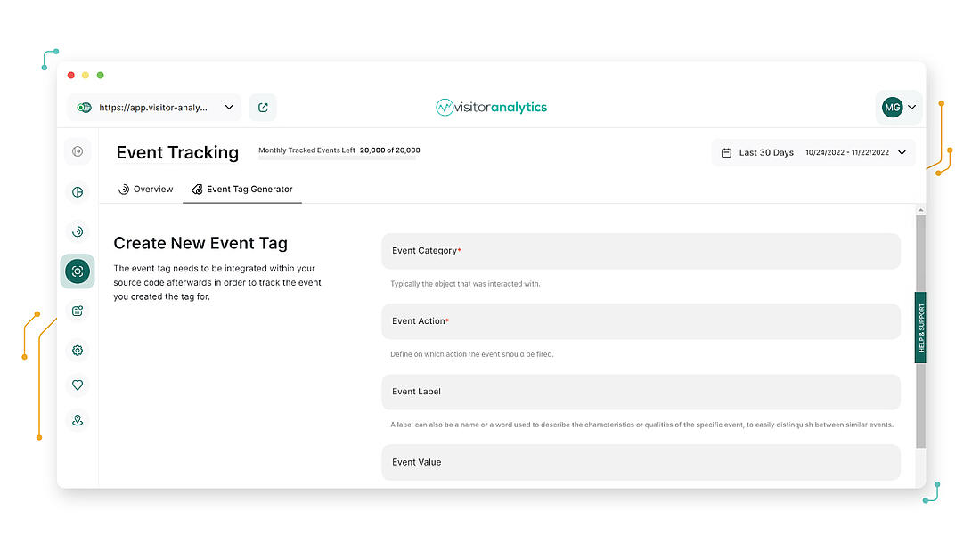The width and height of the screenshot is (980, 551).
Task: Switch to the Overview tab
Action: coord(145,190)
